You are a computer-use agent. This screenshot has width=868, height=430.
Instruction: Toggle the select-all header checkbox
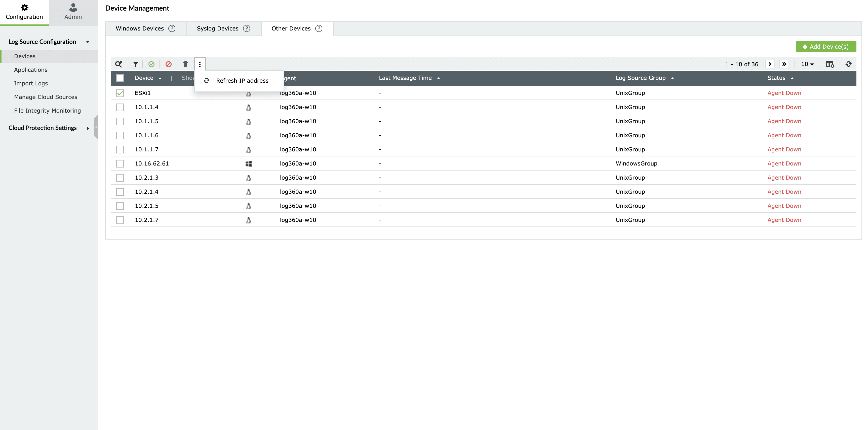pos(120,78)
